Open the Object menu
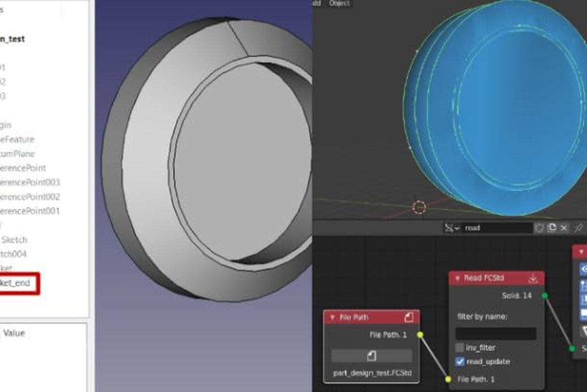Image resolution: width=587 pixels, height=392 pixels. pos(339,3)
